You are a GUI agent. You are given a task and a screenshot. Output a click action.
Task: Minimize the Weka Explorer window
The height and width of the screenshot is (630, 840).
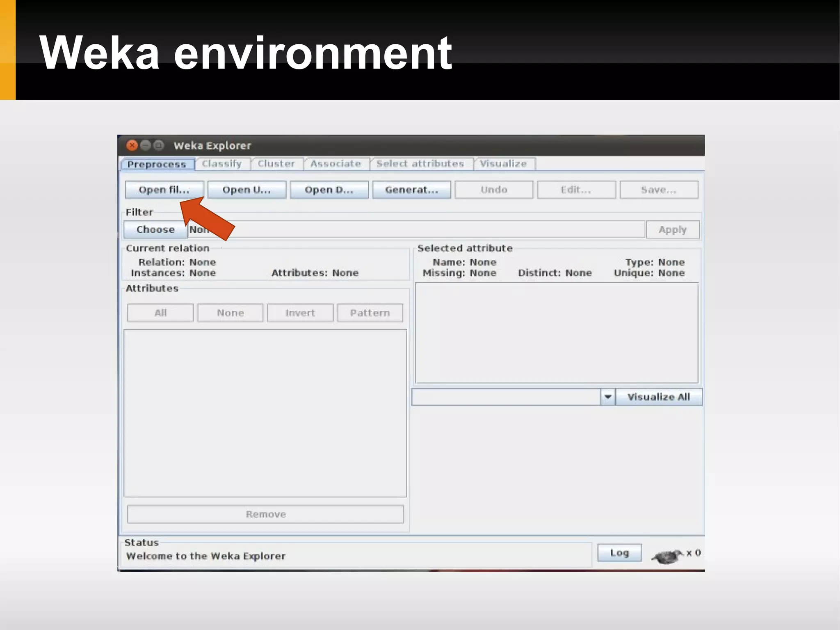[145, 145]
